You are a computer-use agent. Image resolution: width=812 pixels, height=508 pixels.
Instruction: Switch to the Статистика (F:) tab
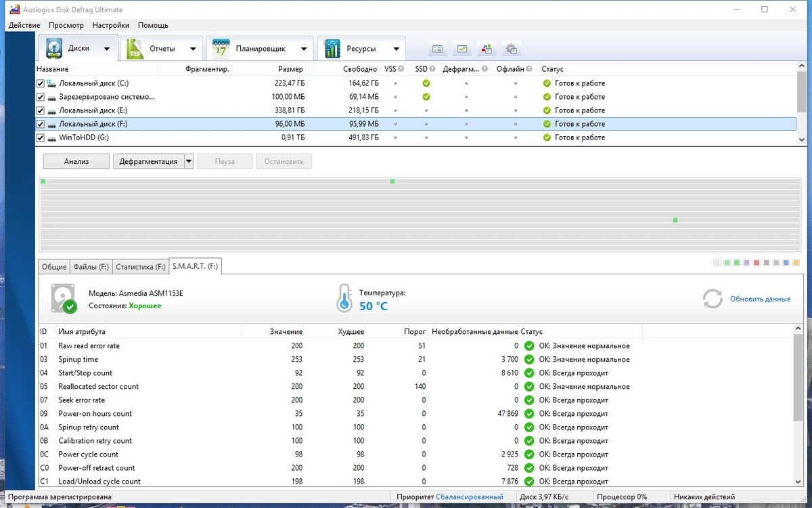[x=140, y=267]
